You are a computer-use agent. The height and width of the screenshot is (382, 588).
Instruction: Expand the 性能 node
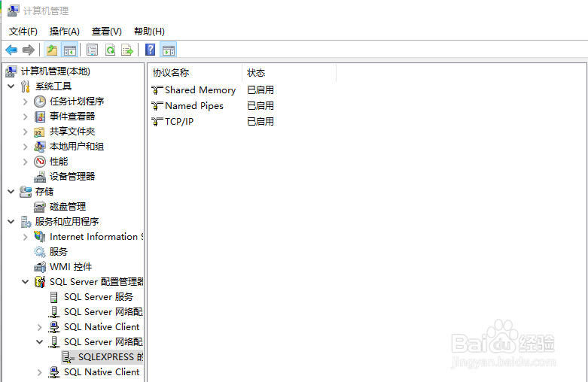pyautogui.click(x=25, y=162)
